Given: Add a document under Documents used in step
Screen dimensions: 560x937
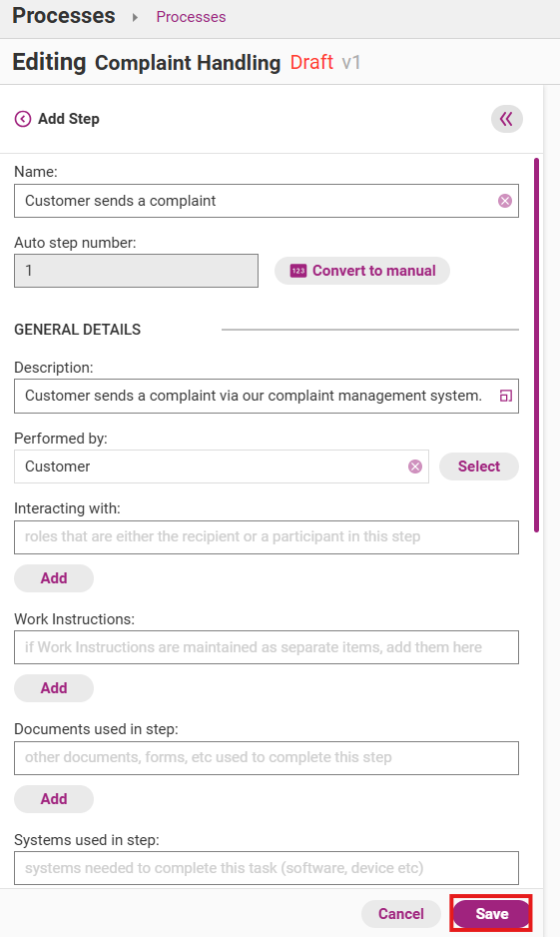Looking at the screenshot, I should pyautogui.click(x=54, y=799).
